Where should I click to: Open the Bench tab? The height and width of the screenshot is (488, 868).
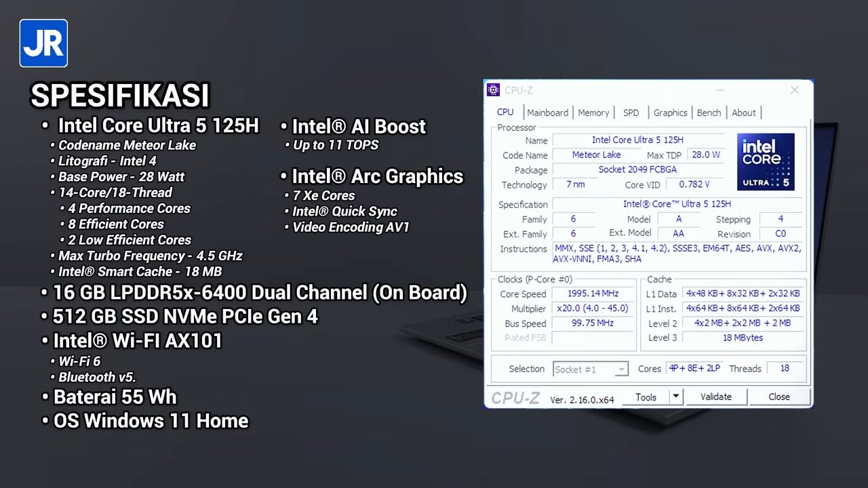(x=709, y=113)
